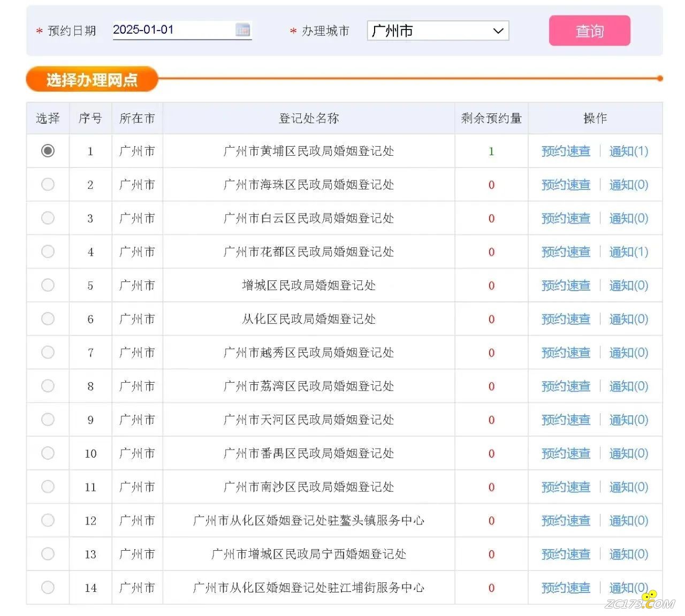Viewport: 685px width, 616px height.
Task: Select radio button for 南沙区民政局婚姻登记处
Action: (x=48, y=486)
